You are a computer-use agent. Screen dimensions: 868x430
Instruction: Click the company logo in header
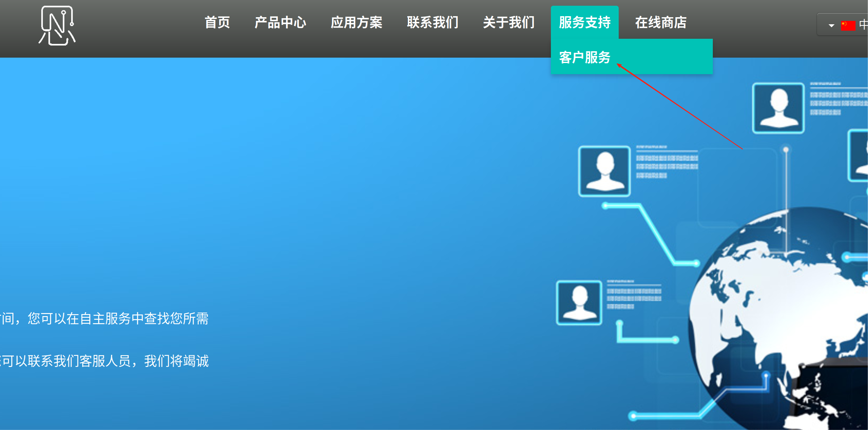(57, 26)
